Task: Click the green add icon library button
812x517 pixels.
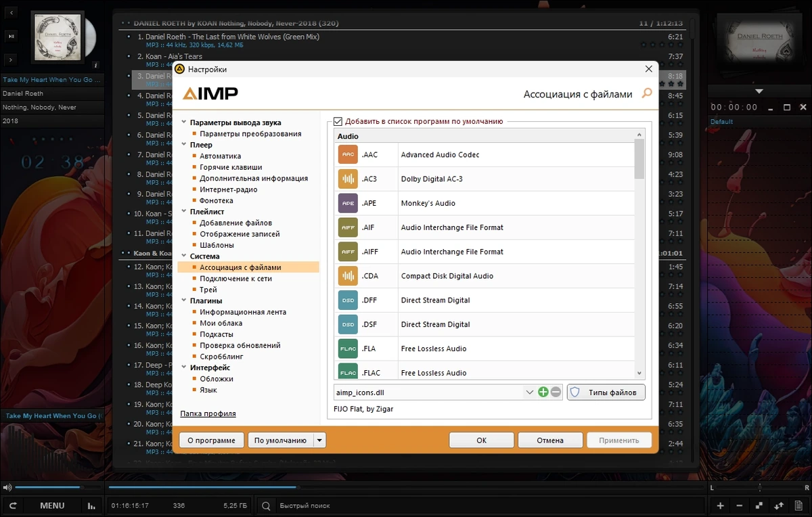Action: [543, 392]
